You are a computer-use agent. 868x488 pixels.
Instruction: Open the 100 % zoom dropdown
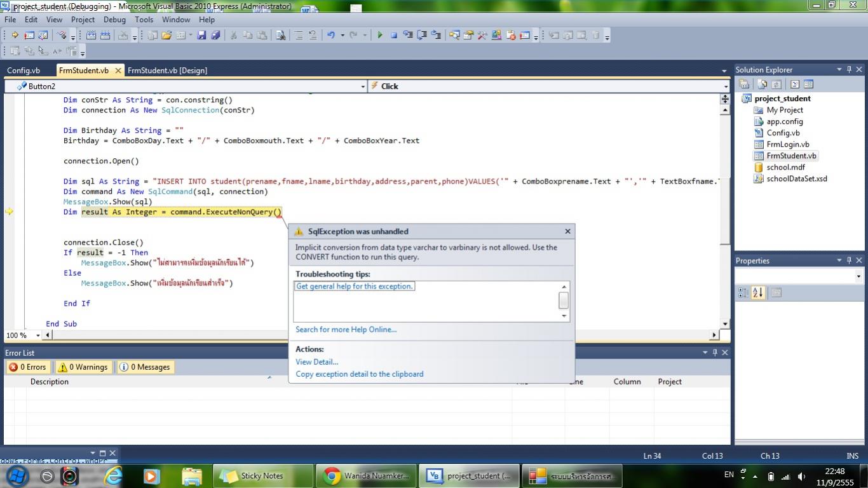point(38,335)
